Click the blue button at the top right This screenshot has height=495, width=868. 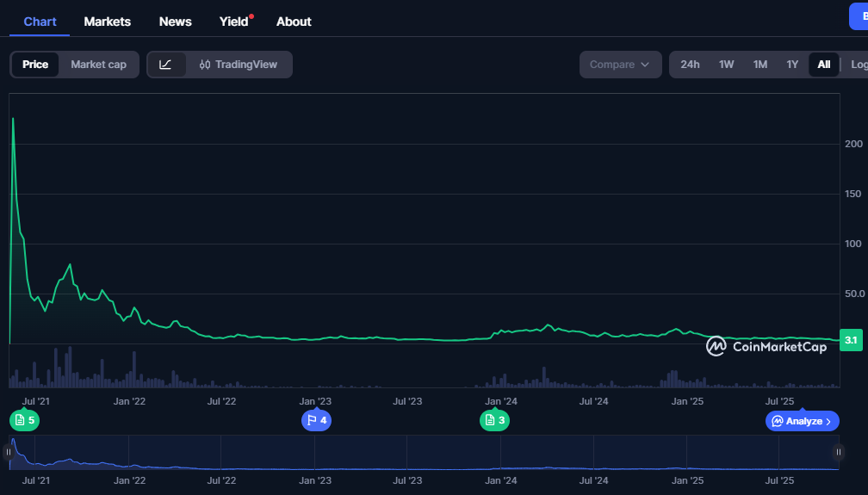tap(859, 16)
